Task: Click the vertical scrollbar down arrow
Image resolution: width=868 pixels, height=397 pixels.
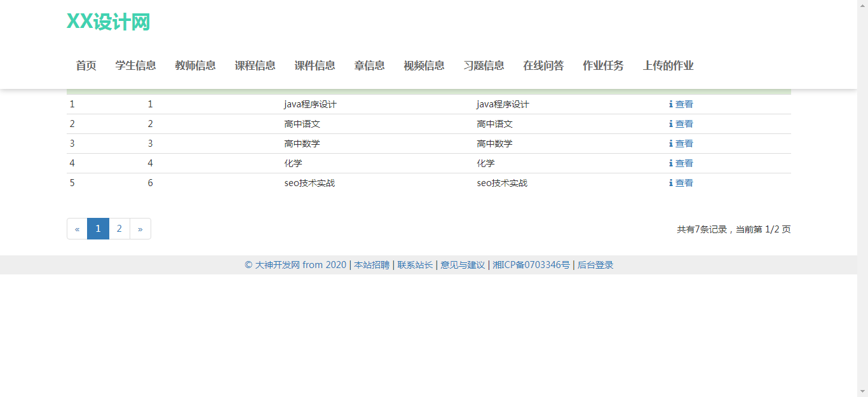Action: (x=862, y=391)
